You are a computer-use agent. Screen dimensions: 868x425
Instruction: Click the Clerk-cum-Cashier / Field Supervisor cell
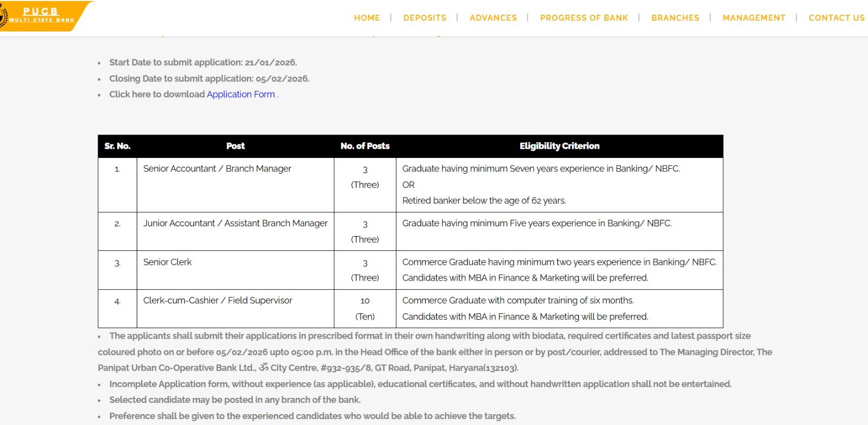coord(218,301)
